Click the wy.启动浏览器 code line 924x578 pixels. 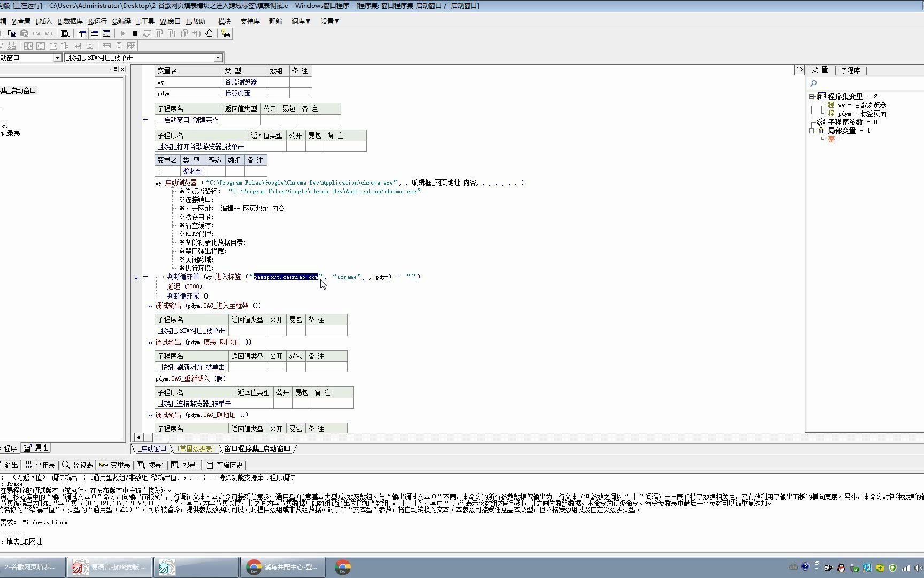(x=340, y=182)
